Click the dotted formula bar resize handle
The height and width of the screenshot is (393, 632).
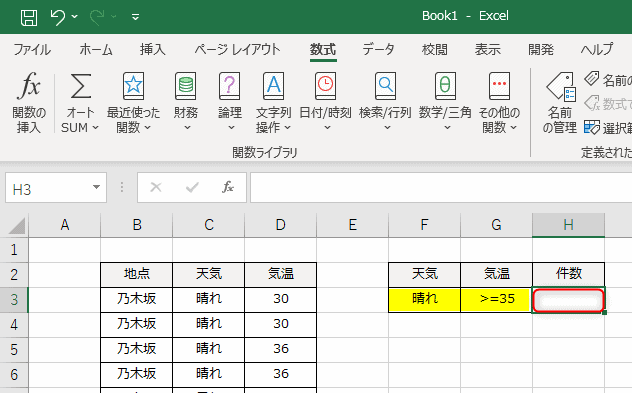(122, 187)
